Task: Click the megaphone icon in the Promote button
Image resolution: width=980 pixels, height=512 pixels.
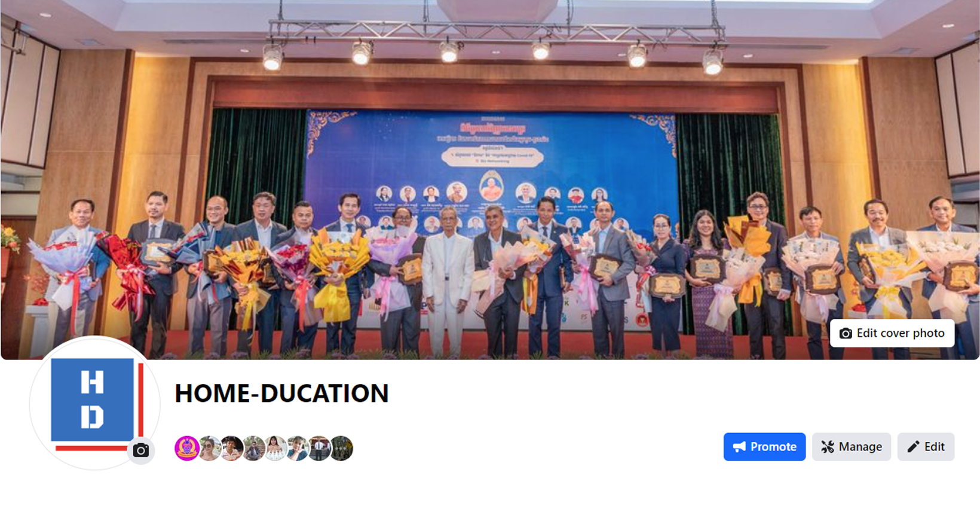Action: tap(739, 447)
